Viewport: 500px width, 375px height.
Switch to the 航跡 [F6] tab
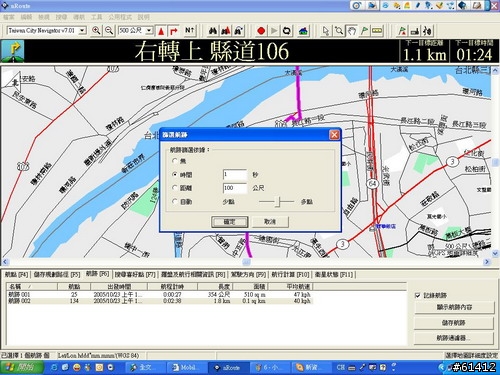(x=97, y=274)
